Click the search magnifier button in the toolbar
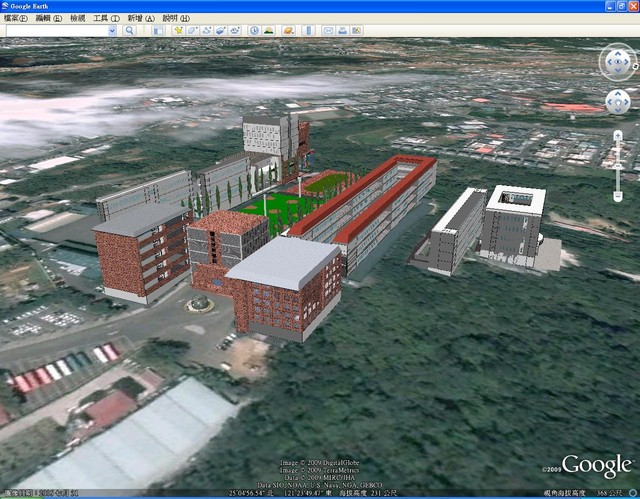Image resolution: width=640 pixels, height=499 pixels. tap(129, 30)
